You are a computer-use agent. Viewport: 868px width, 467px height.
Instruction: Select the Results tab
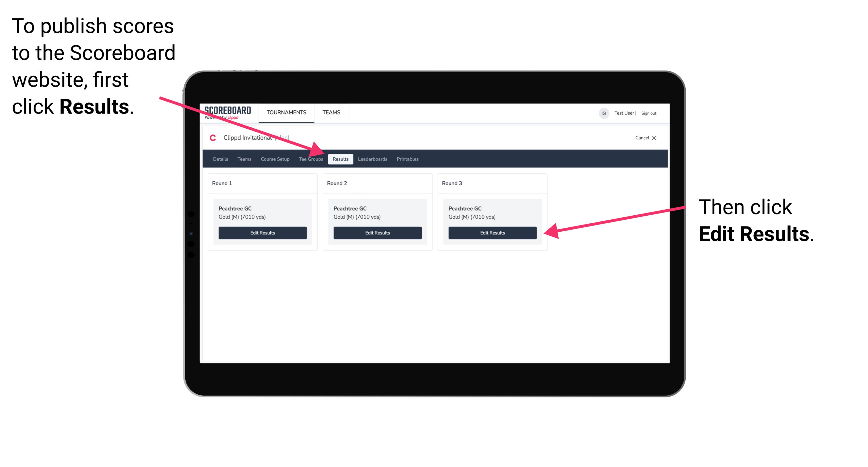point(340,159)
